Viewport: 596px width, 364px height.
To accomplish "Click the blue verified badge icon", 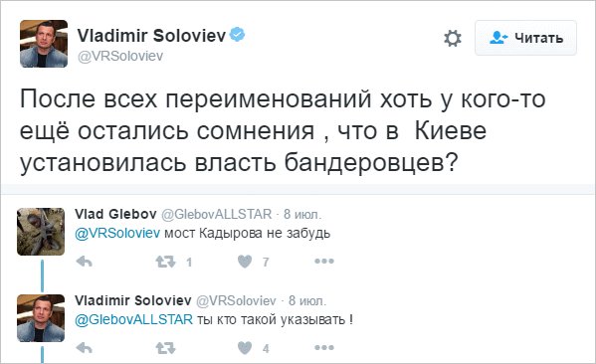I will pyautogui.click(x=237, y=35).
